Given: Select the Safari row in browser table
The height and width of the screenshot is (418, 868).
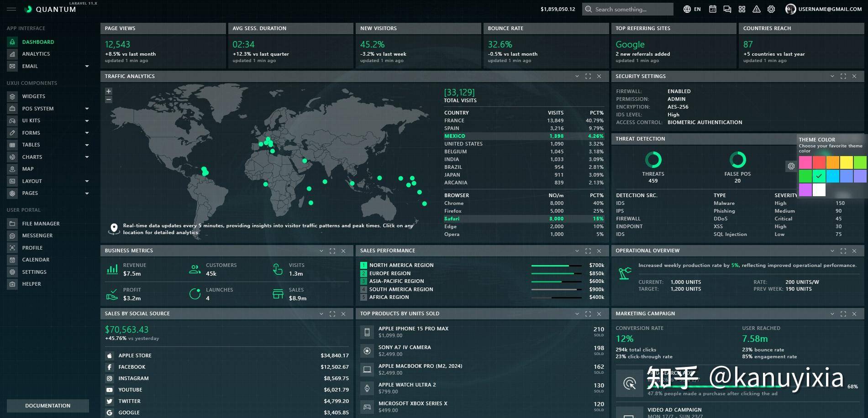Looking at the screenshot, I should coord(524,219).
